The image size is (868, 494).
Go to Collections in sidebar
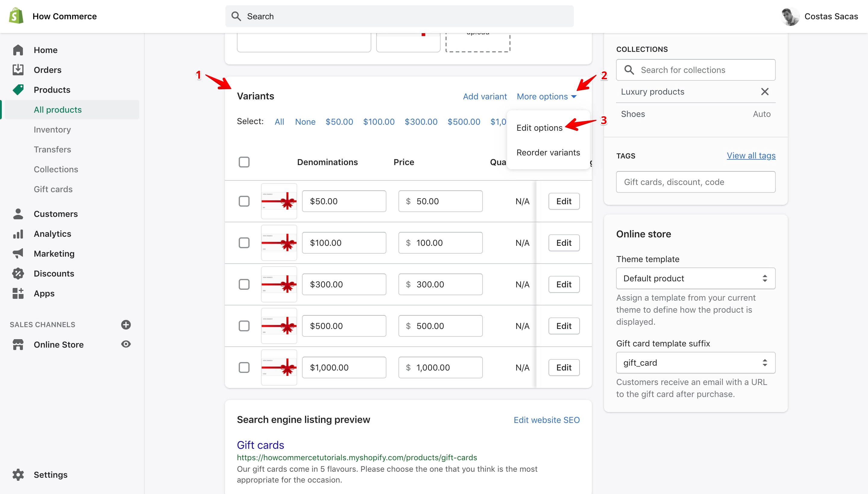tap(56, 169)
